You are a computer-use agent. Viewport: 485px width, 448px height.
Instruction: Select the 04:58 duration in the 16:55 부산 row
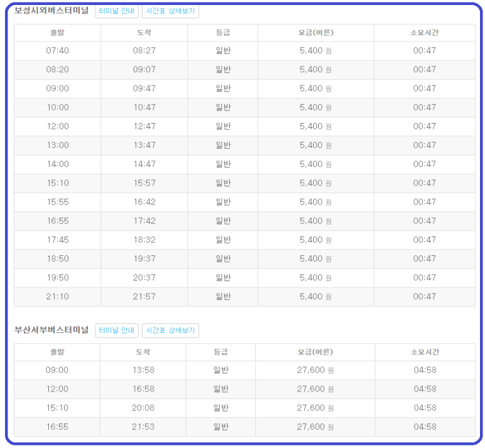point(425,427)
